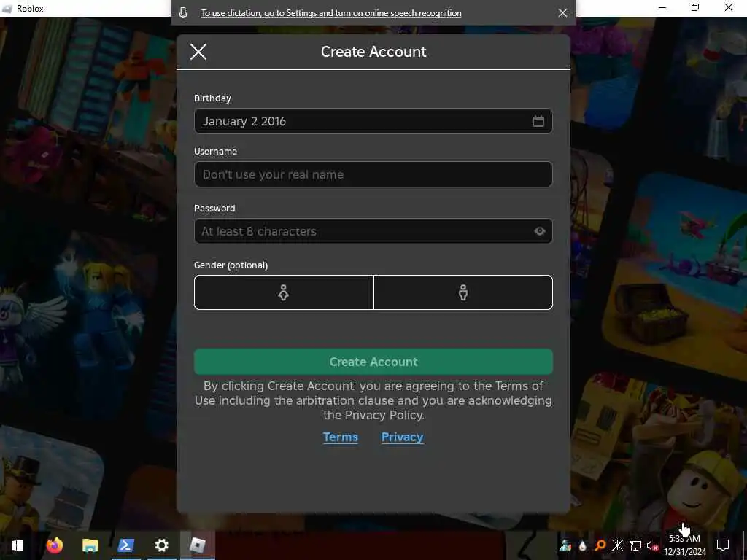This screenshot has height=560, width=747.
Task: Open the notification center icon
Action: [x=723, y=545]
